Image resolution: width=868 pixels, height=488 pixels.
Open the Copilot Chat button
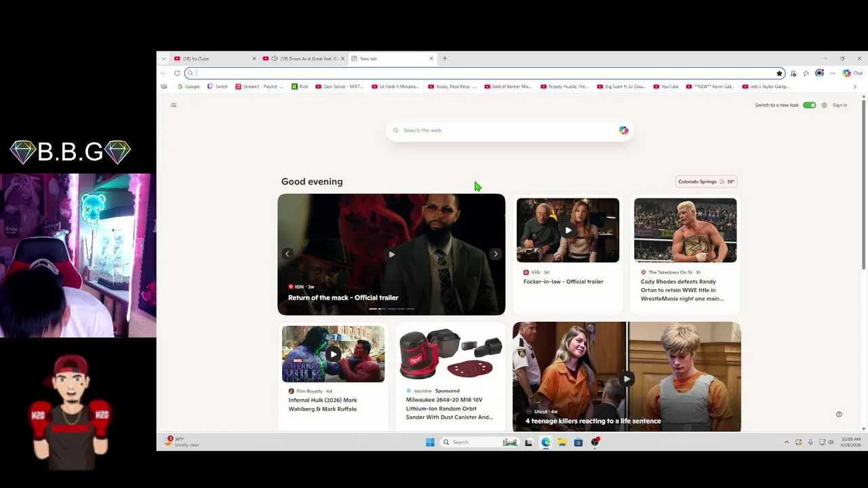852,73
